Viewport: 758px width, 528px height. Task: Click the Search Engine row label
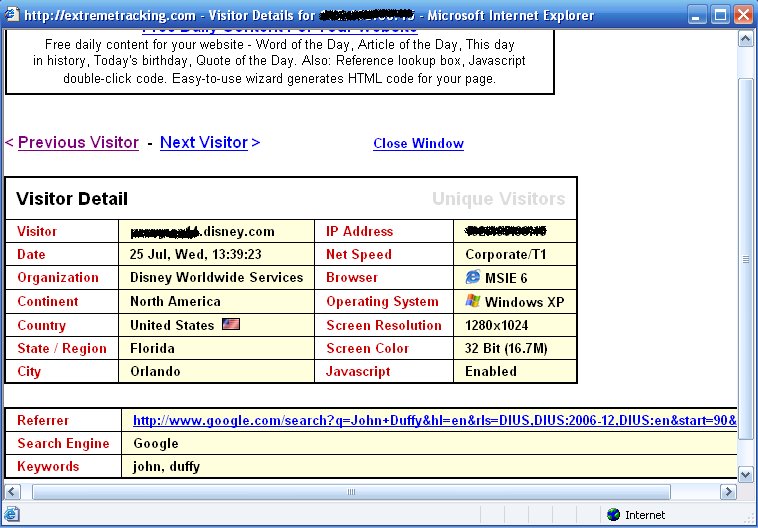point(63,443)
